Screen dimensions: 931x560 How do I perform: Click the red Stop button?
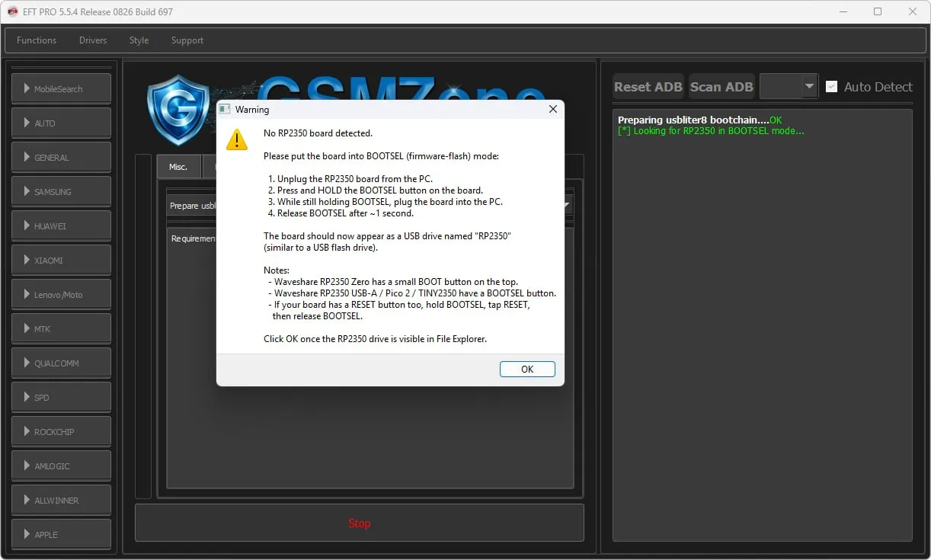click(x=360, y=523)
